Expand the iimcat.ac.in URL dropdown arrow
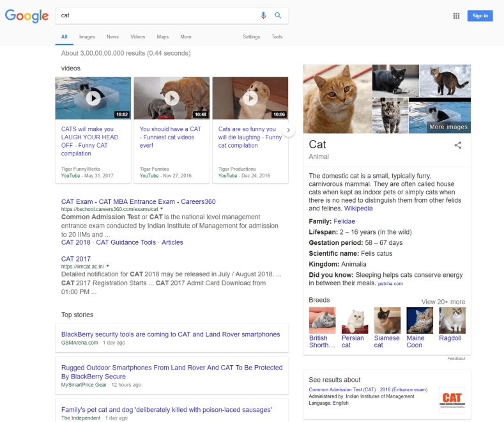Image resolution: width=504 pixels, height=422 pixels. tap(108, 266)
